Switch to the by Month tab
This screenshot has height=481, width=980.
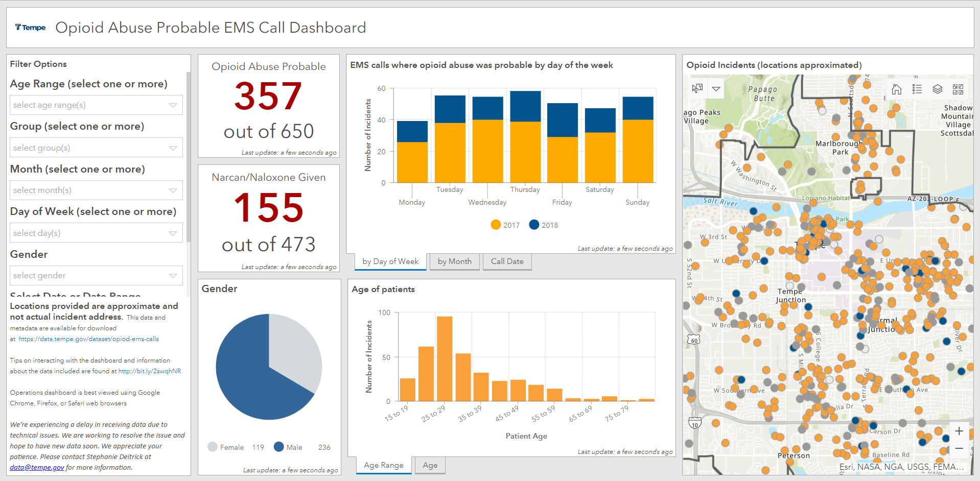(454, 261)
